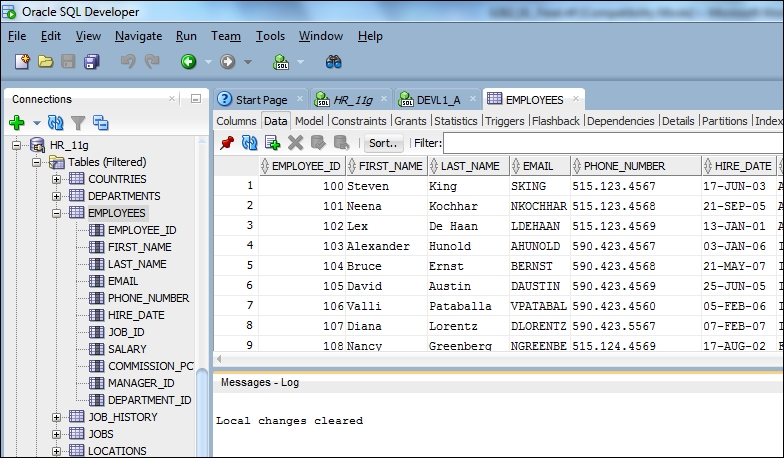Open SQL Worksheet toolbar icon
This screenshot has height=458, width=784.
tap(281, 62)
